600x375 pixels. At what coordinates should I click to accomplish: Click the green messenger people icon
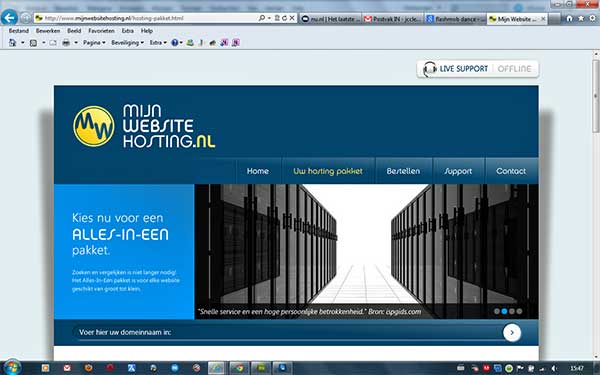pyautogui.click(x=190, y=43)
